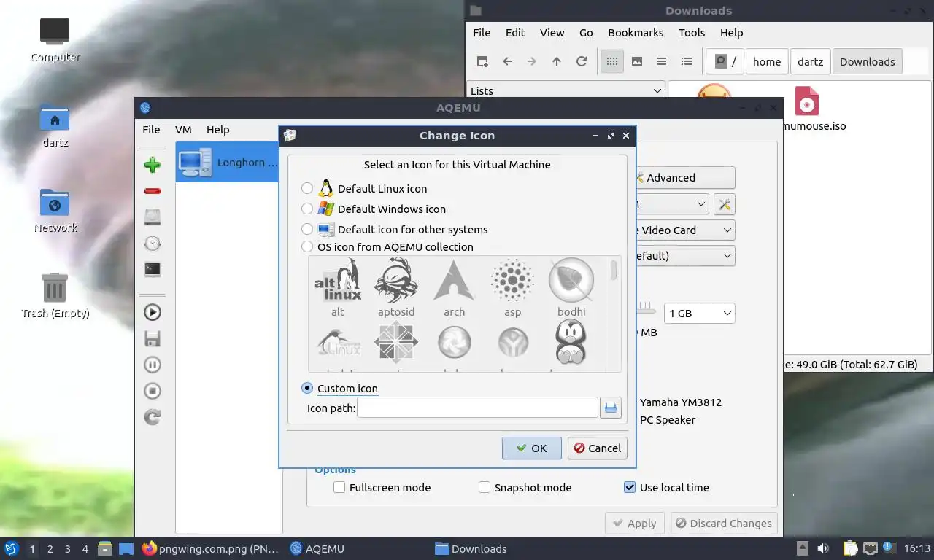Select the Longhorn virtual machine entry

coord(229,162)
